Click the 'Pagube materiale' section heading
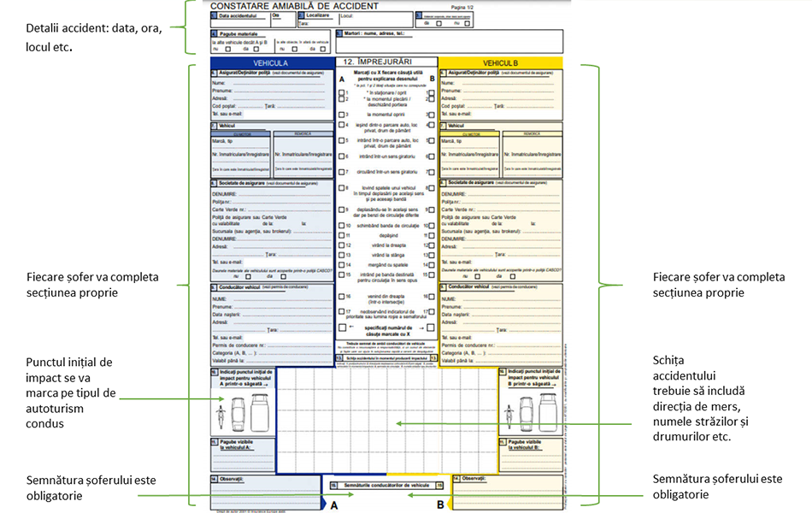Image resolution: width=812 pixels, height=513 pixels. point(238,33)
